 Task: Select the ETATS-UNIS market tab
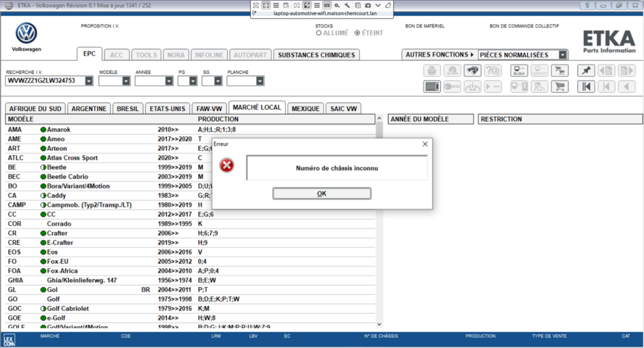[x=168, y=109]
